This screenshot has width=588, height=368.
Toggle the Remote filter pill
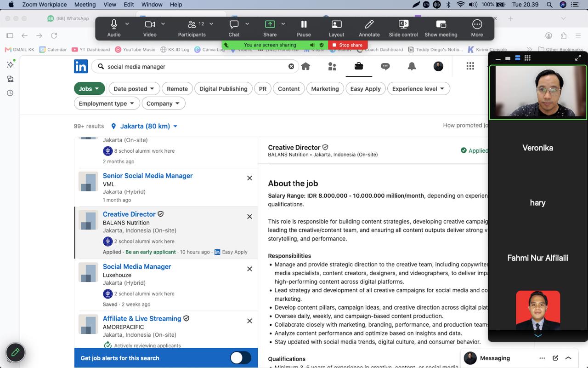point(177,89)
